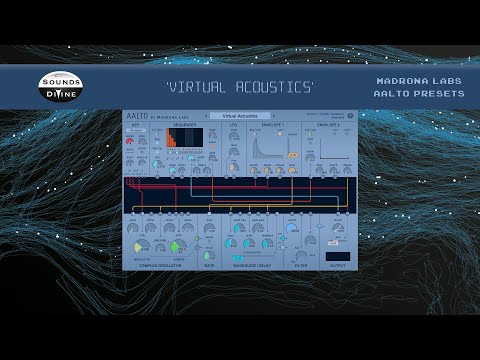The height and width of the screenshot is (360, 480).
Task: Click the Filter mix knob
Action: (301, 256)
